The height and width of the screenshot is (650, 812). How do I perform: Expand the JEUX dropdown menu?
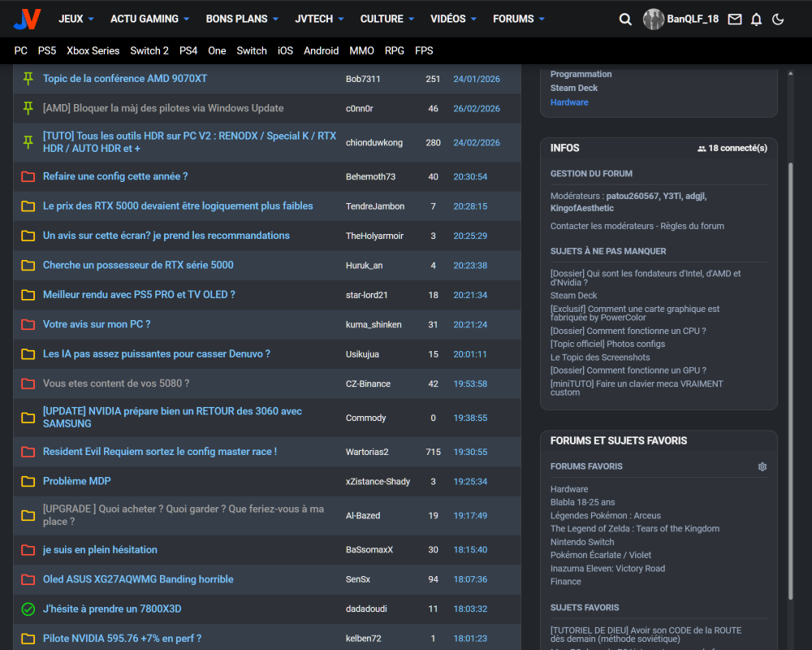[x=76, y=19]
